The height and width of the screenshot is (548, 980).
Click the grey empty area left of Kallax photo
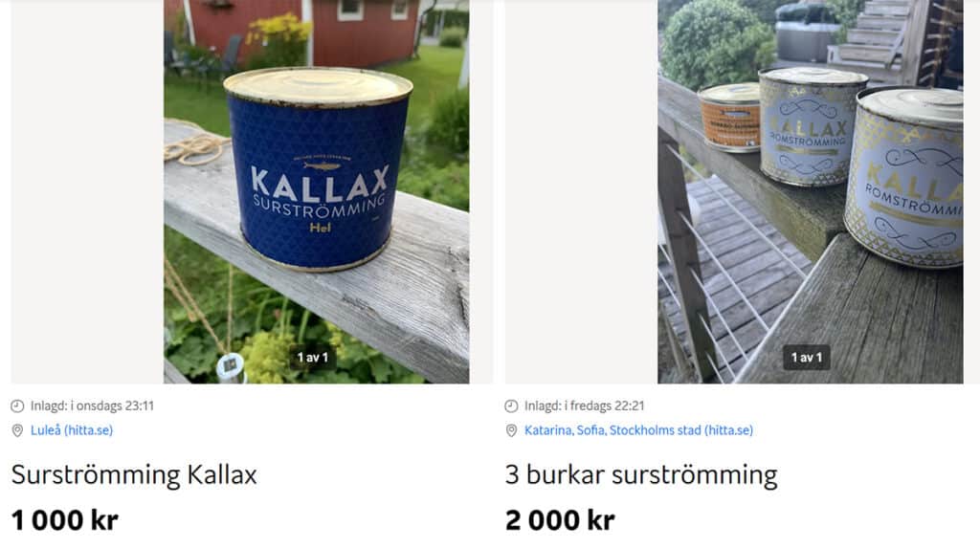87,191
